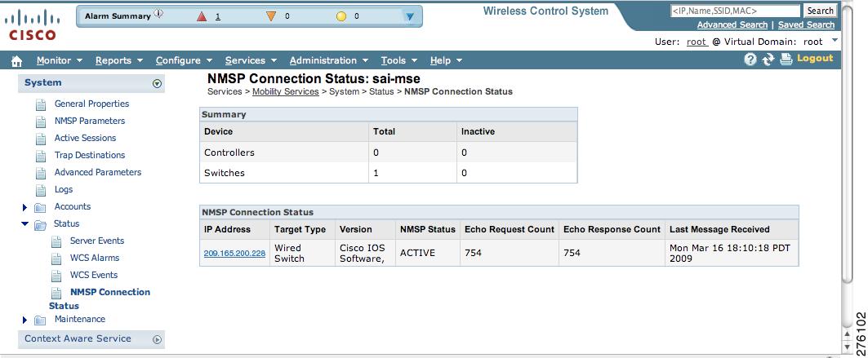Screen dimensions: 868x358
Task: Print page using the printer icon
Action: [x=786, y=60]
